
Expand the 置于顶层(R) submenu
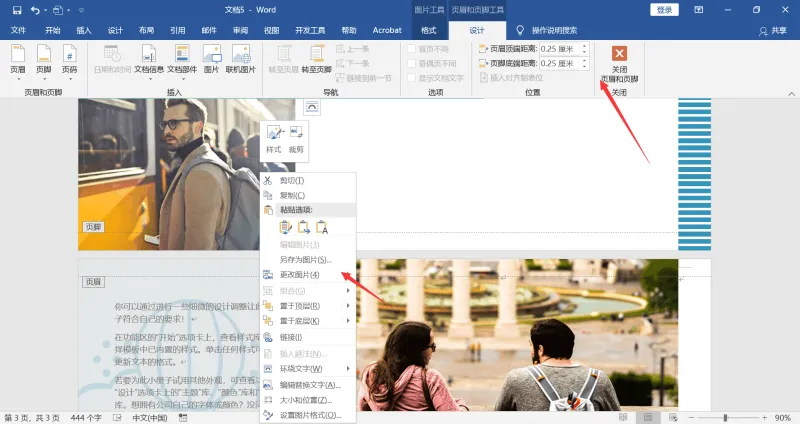pyautogui.click(x=348, y=306)
